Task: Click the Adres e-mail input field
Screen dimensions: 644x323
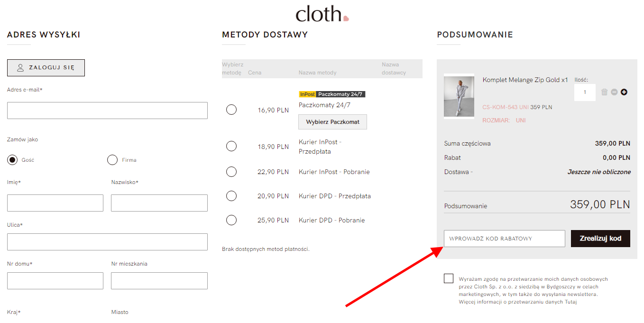Action: (107, 111)
